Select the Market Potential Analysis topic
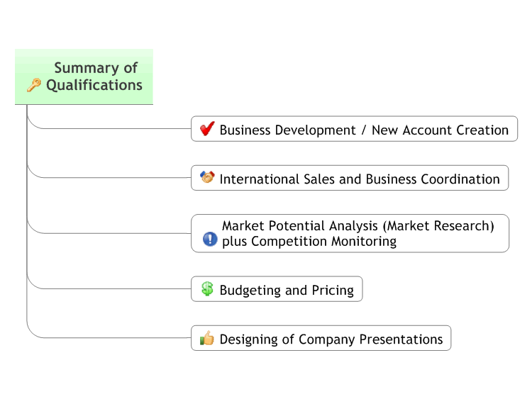This screenshot has height=399, width=532. click(x=350, y=233)
